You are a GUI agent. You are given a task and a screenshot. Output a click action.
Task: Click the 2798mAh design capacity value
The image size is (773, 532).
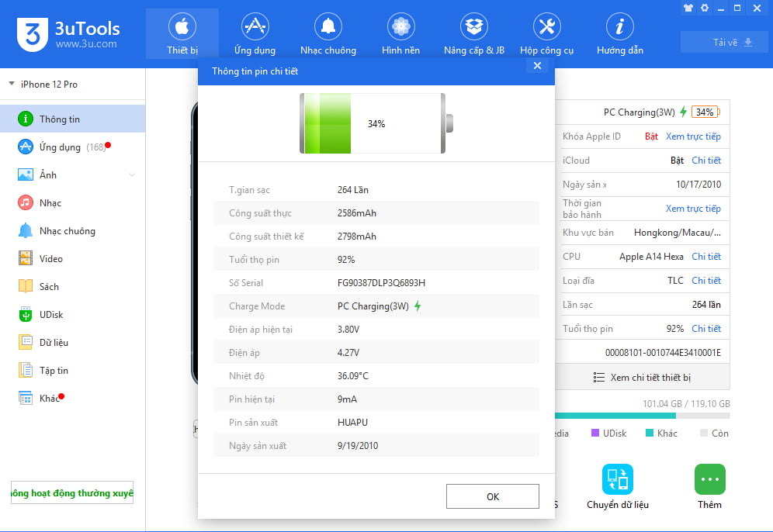click(356, 237)
